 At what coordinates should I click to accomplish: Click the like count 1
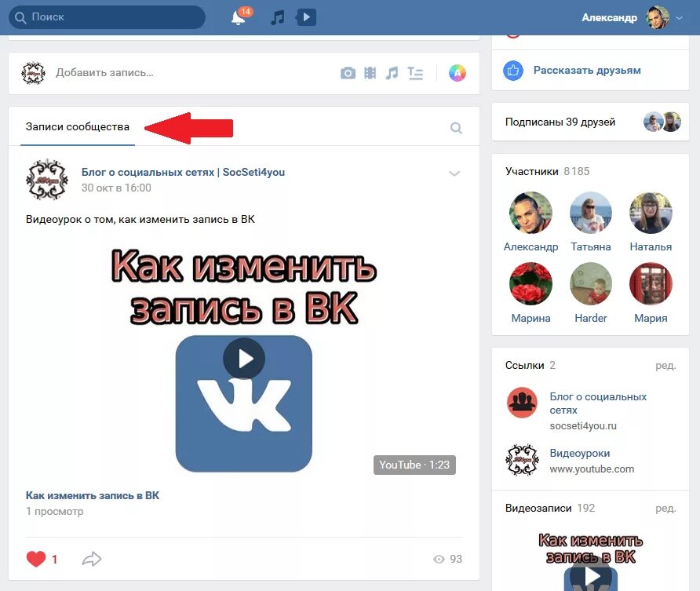tap(54, 560)
